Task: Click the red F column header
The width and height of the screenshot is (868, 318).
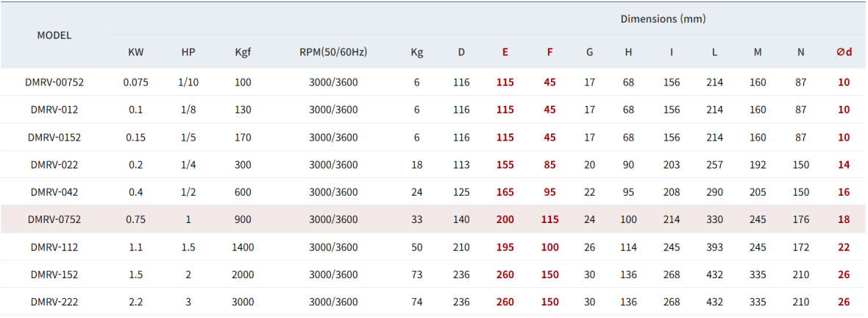Action: [x=549, y=52]
